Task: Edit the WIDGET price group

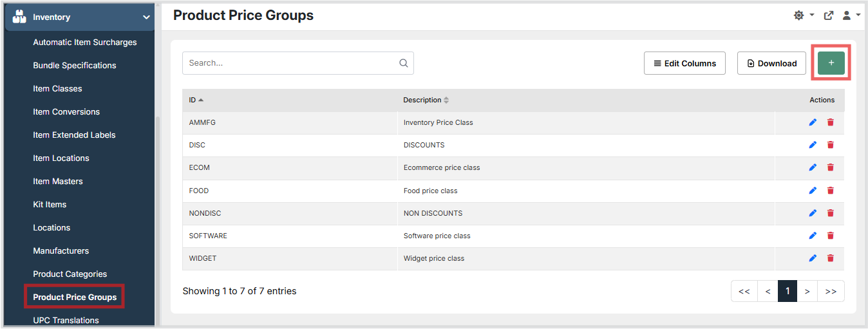Action: (x=813, y=258)
